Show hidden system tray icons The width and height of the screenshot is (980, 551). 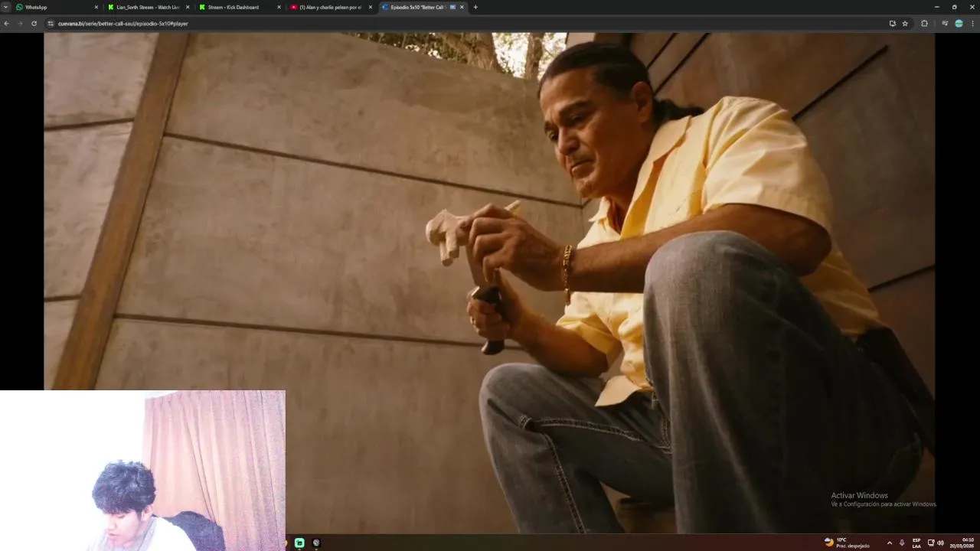pos(889,543)
